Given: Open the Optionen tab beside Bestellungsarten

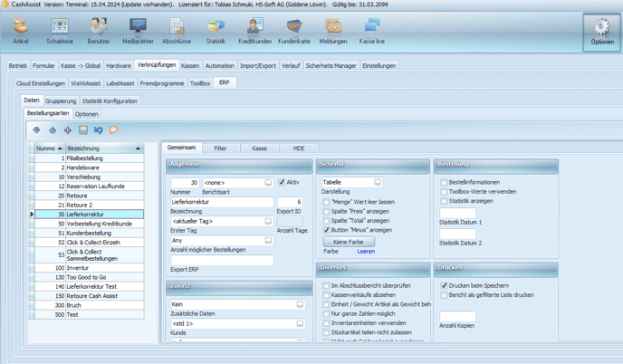Looking at the screenshot, I should click(87, 114).
